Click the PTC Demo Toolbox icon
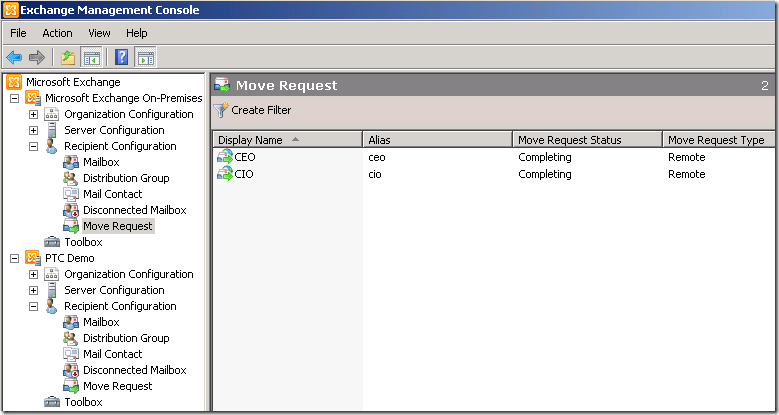The height and width of the screenshot is (415, 779). [52, 402]
